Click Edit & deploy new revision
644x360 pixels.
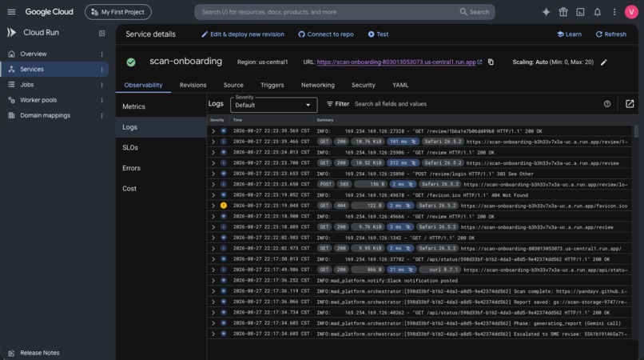coord(243,34)
